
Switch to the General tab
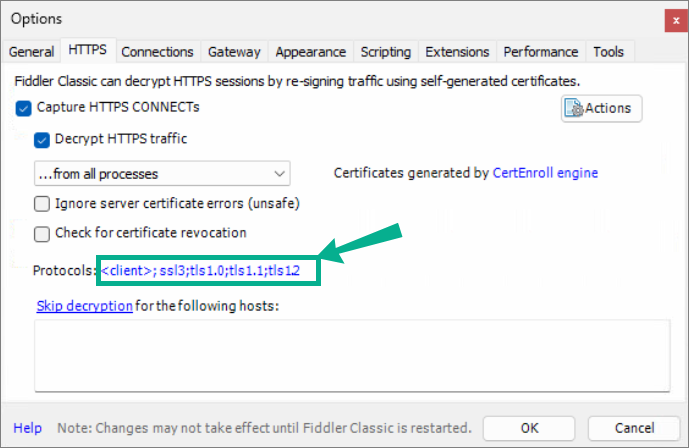[x=31, y=52]
